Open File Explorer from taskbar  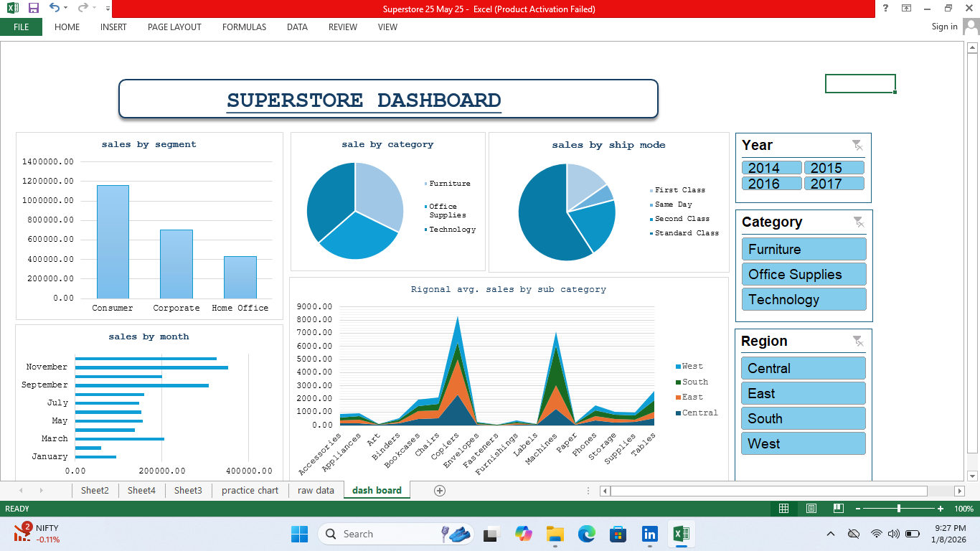[x=555, y=534]
